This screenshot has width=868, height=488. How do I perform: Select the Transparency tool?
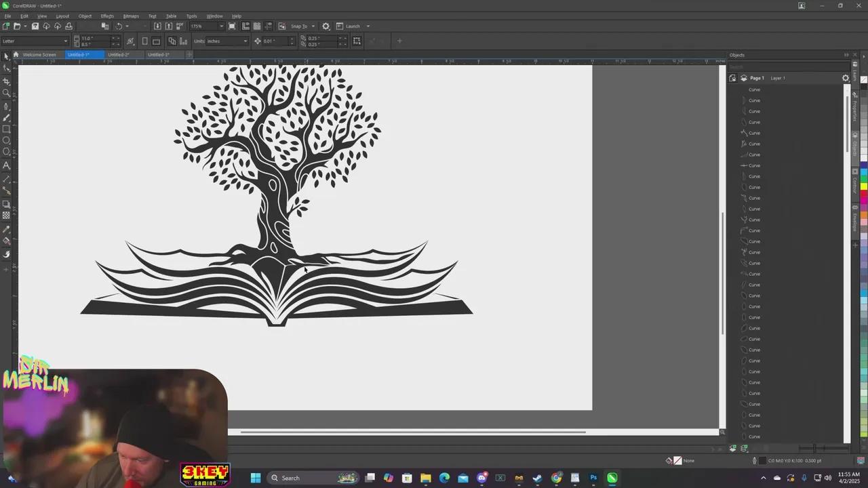pyautogui.click(x=6, y=216)
